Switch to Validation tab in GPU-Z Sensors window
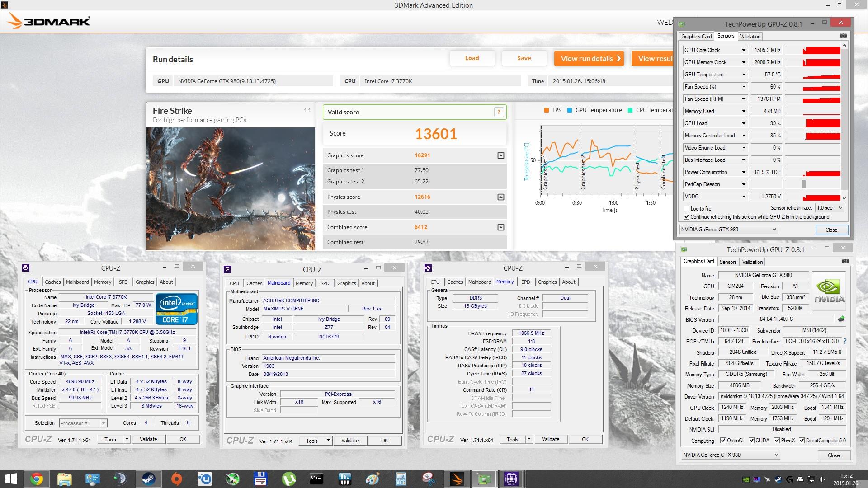Image resolution: width=868 pixels, height=488 pixels. (x=750, y=37)
